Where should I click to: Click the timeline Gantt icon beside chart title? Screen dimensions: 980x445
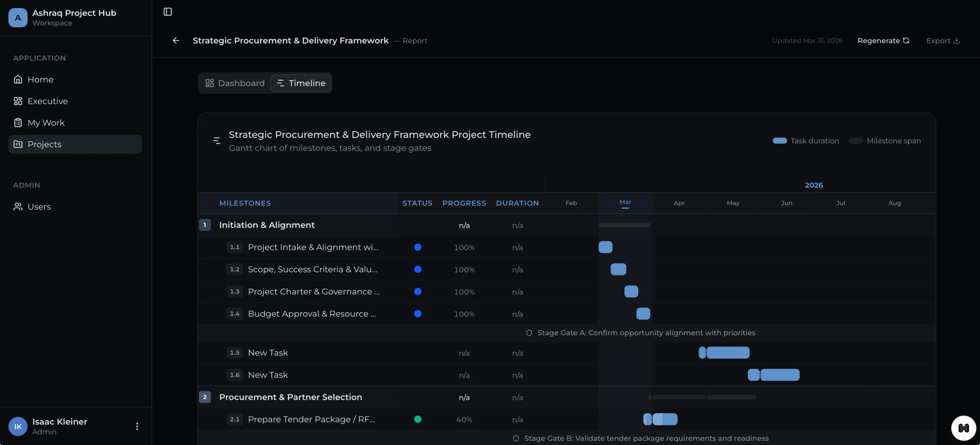tap(217, 140)
